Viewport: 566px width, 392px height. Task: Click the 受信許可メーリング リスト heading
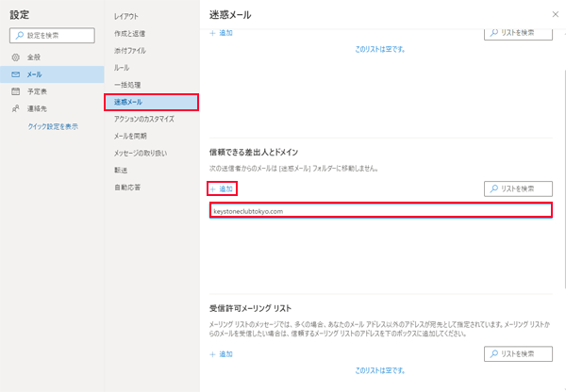click(x=251, y=309)
